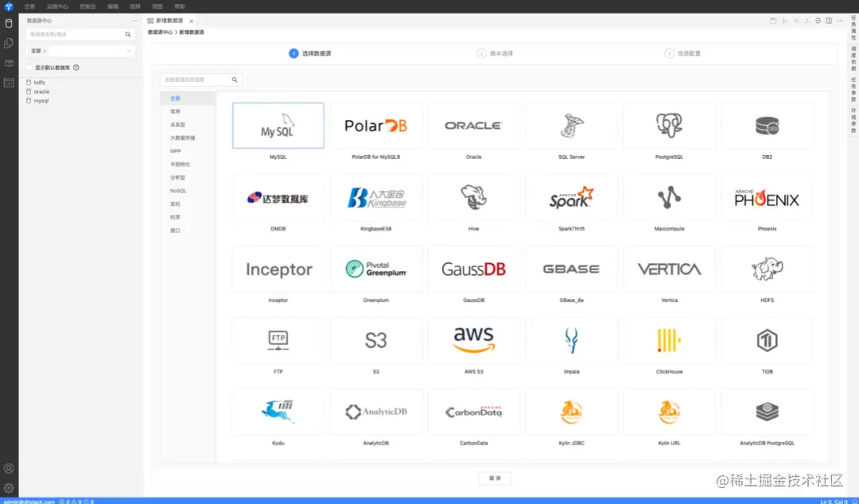Toggle the 显示默认数据库 checkbox
The width and height of the screenshot is (859, 504).
(x=29, y=68)
